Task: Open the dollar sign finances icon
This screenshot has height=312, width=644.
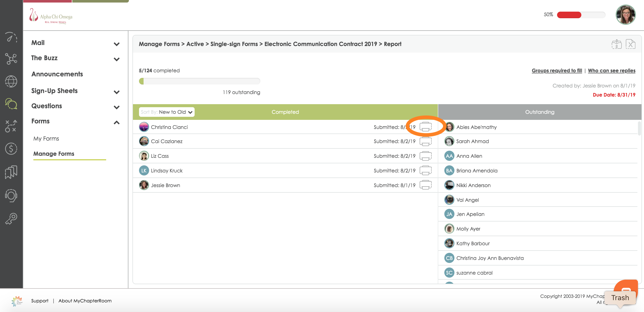Action: coord(11,148)
